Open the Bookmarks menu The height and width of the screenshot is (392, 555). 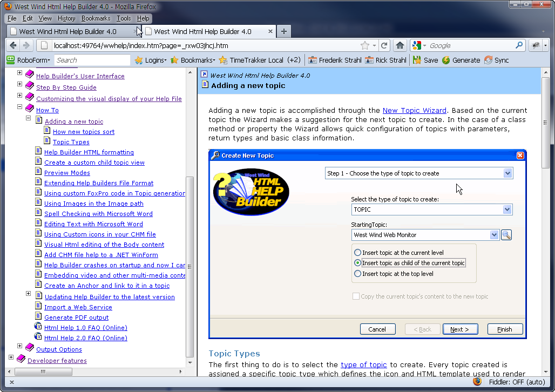click(96, 18)
